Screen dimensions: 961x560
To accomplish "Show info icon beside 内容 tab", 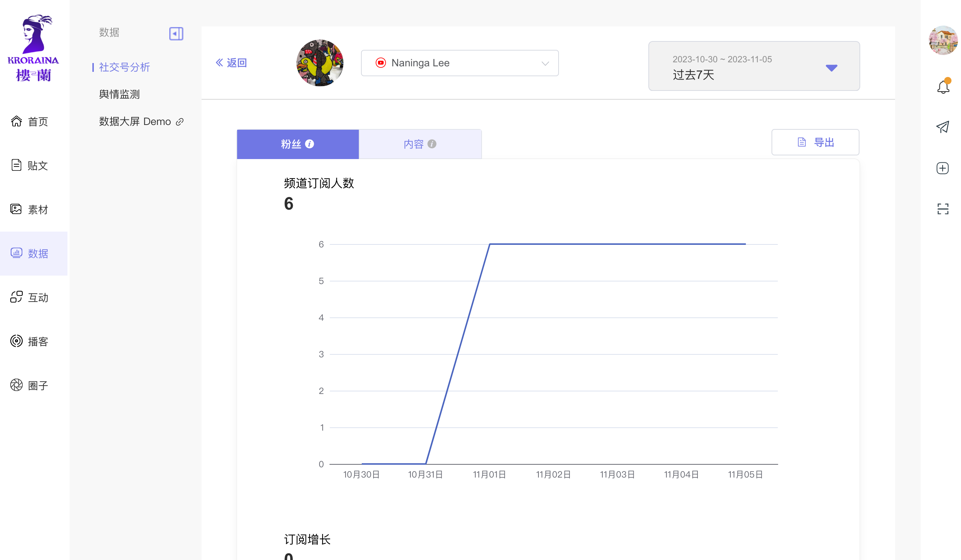I will (x=432, y=144).
